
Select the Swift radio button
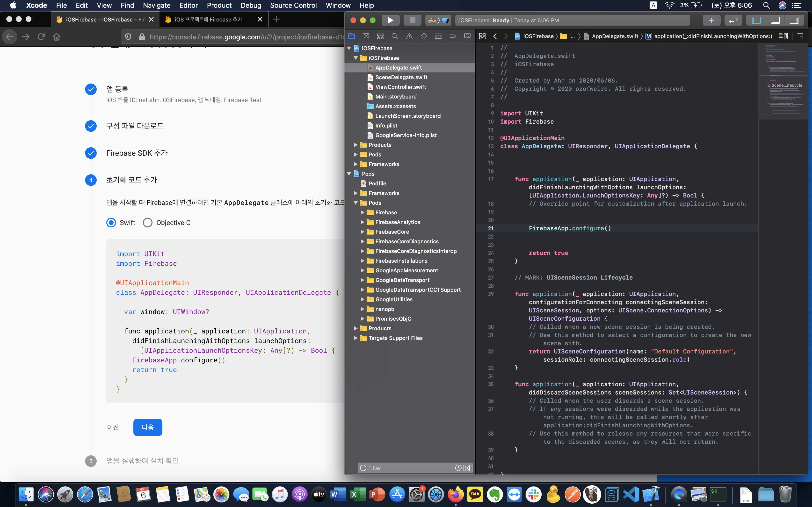pyautogui.click(x=111, y=223)
